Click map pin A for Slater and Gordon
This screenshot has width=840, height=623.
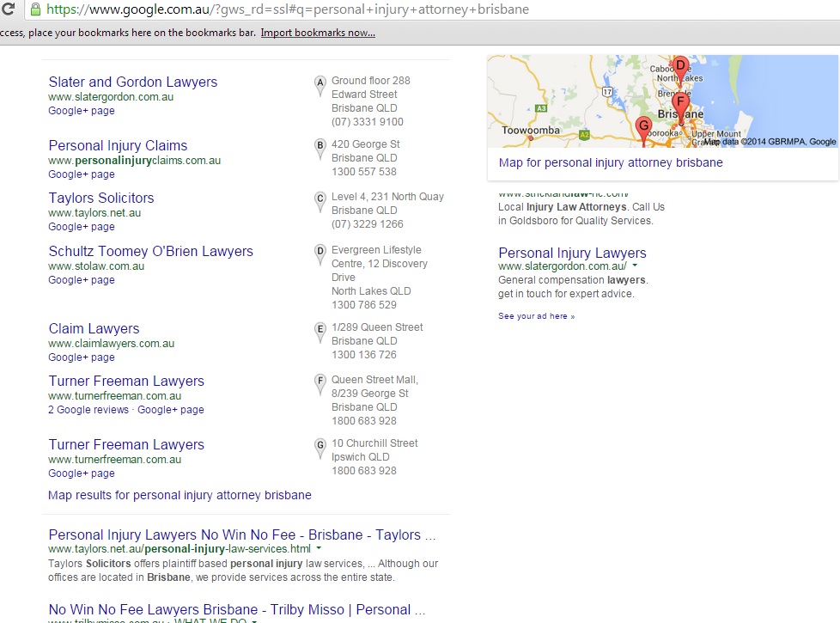point(320,86)
